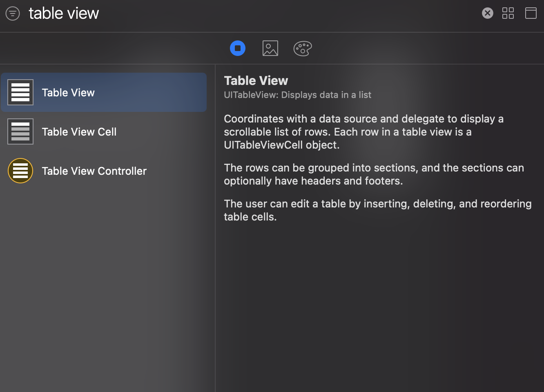
Task: Click the paragraph starting 'The user can edit'
Action: point(378,210)
